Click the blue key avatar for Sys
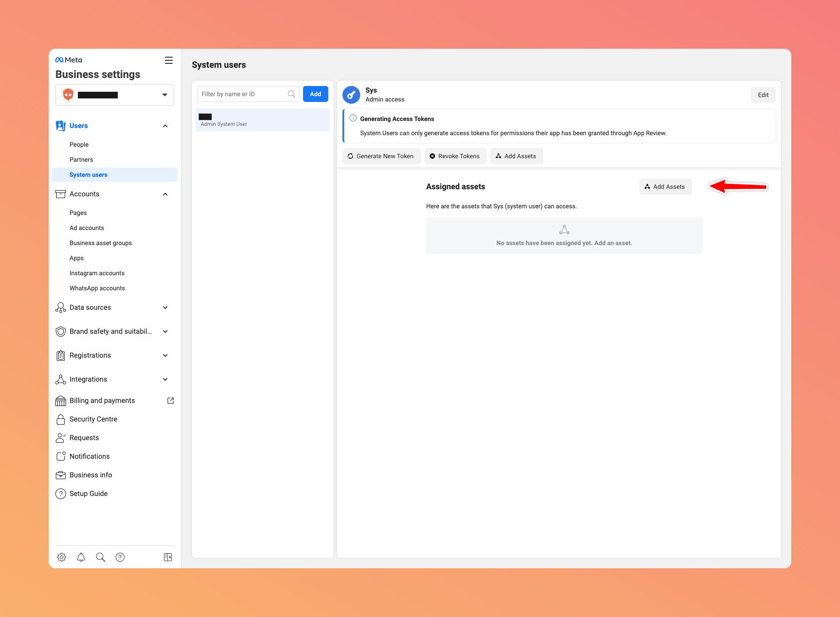 [351, 95]
